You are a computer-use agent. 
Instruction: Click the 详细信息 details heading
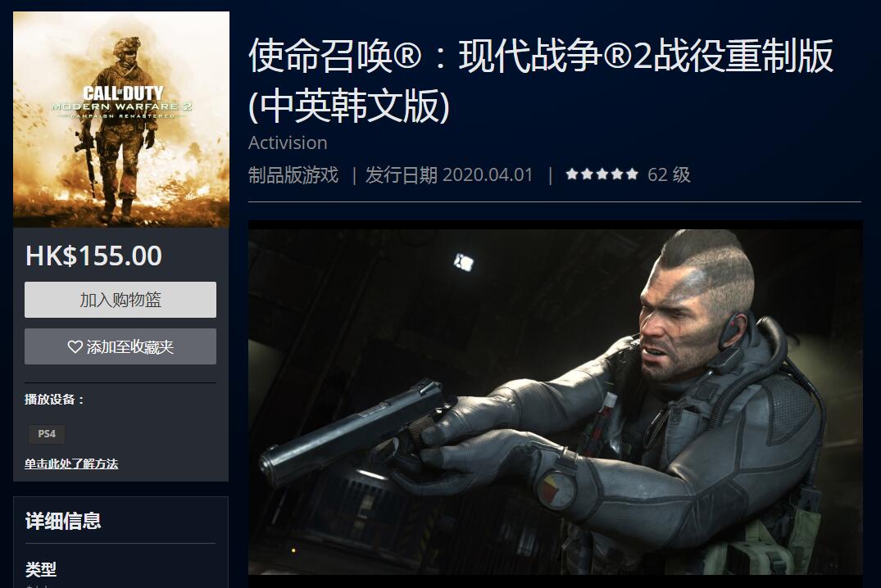coord(63,521)
